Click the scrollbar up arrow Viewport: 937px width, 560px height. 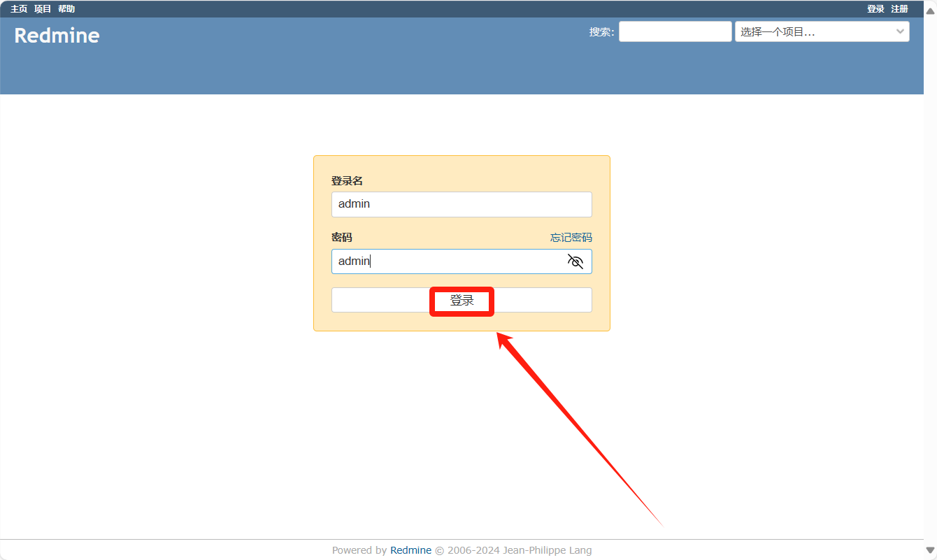click(x=930, y=10)
